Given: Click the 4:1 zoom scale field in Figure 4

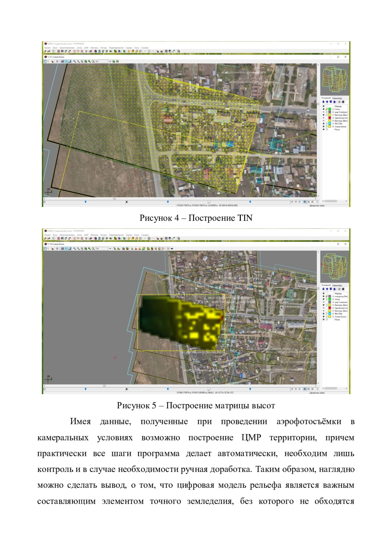Looking at the screenshot, I should [x=101, y=61].
